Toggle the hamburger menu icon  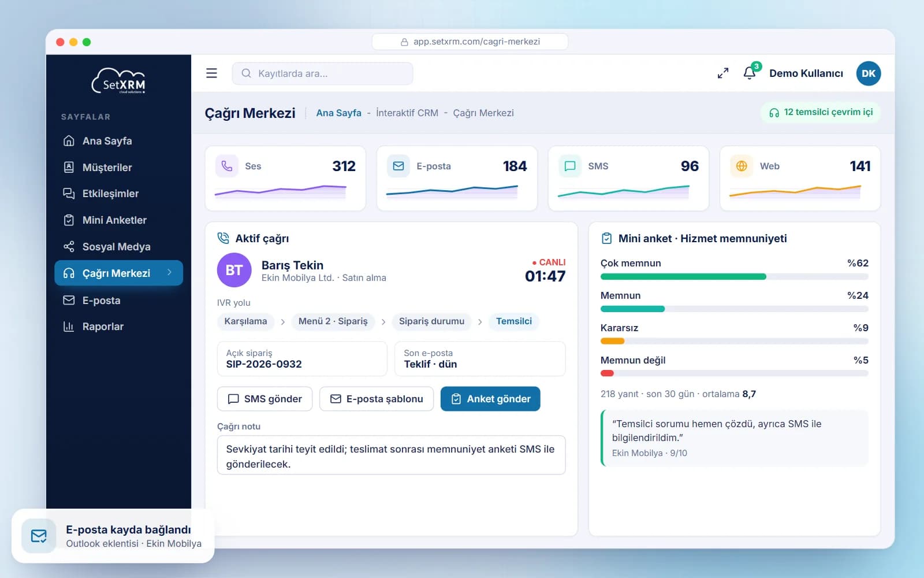(x=211, y=73)
